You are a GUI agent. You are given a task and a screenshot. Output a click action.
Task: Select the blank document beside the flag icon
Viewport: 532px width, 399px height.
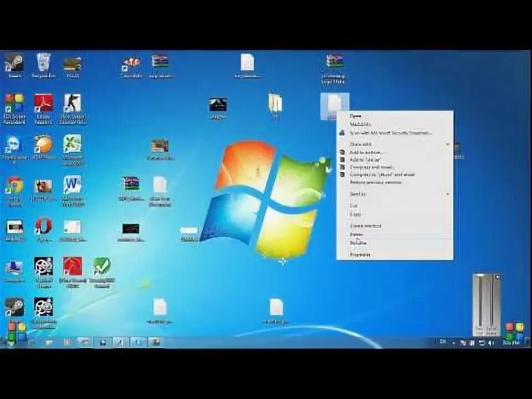pos(160,191)
